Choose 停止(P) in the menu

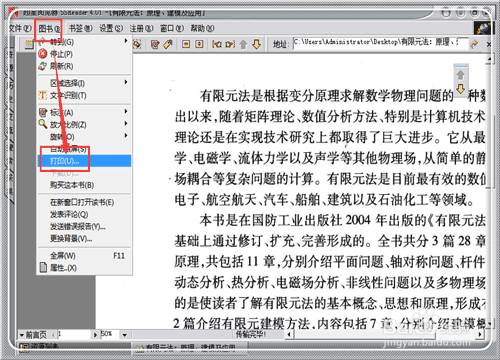coord(84,54)
